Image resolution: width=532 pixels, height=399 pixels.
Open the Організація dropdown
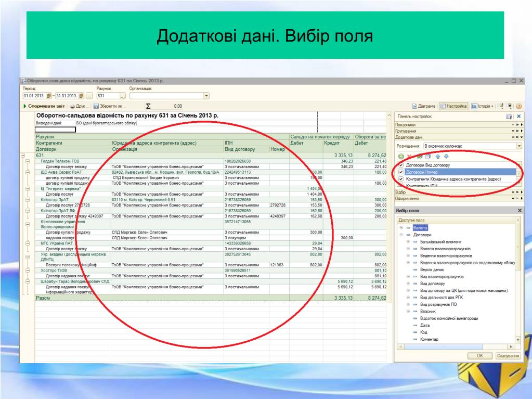click(x=206, y=96)
